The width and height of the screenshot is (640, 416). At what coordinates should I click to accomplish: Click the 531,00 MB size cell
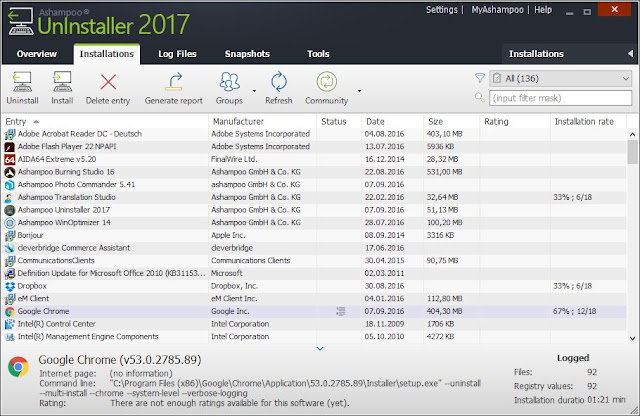[x=444, y=172]
